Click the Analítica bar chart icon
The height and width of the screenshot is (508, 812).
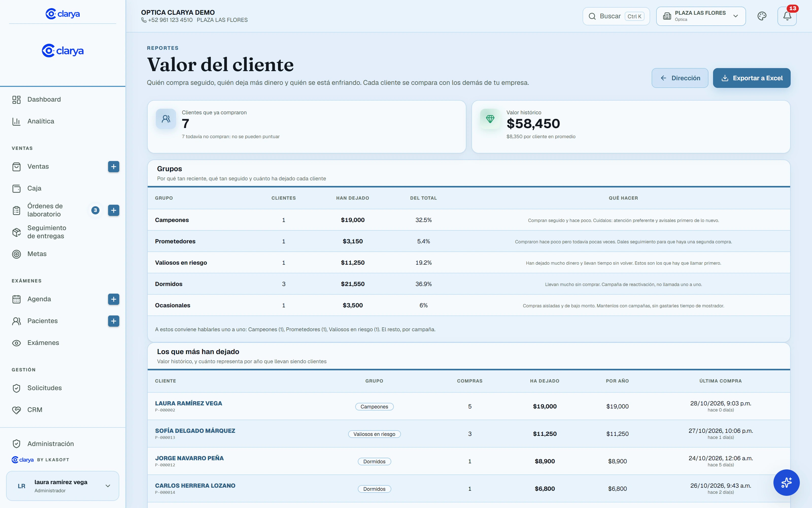point(16,121)
